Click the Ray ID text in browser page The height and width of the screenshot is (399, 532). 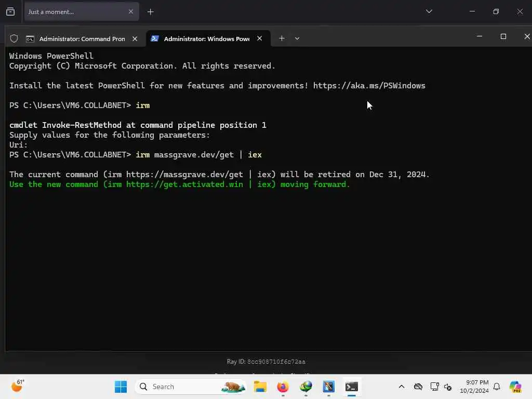pyautogui.click(x=266, y=362)
